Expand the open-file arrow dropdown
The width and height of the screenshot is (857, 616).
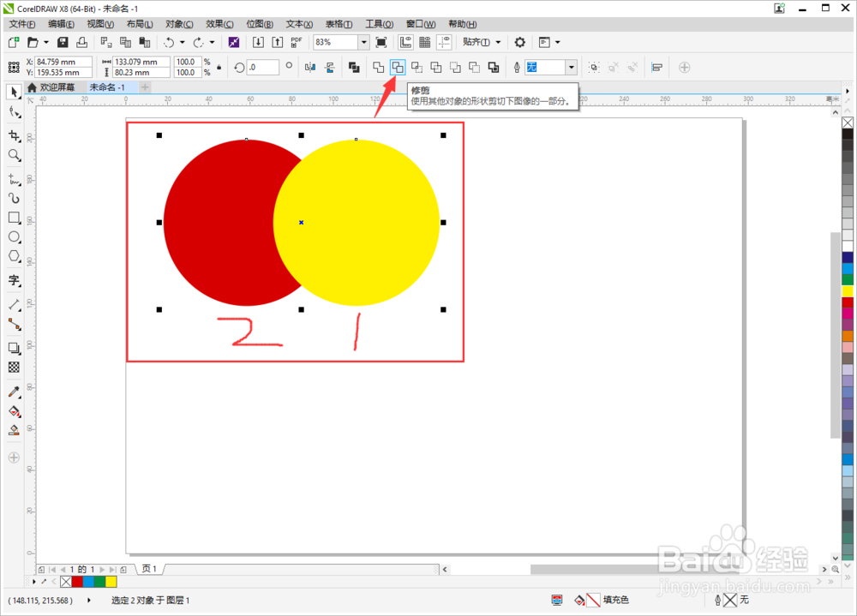[x=46, y=42]
